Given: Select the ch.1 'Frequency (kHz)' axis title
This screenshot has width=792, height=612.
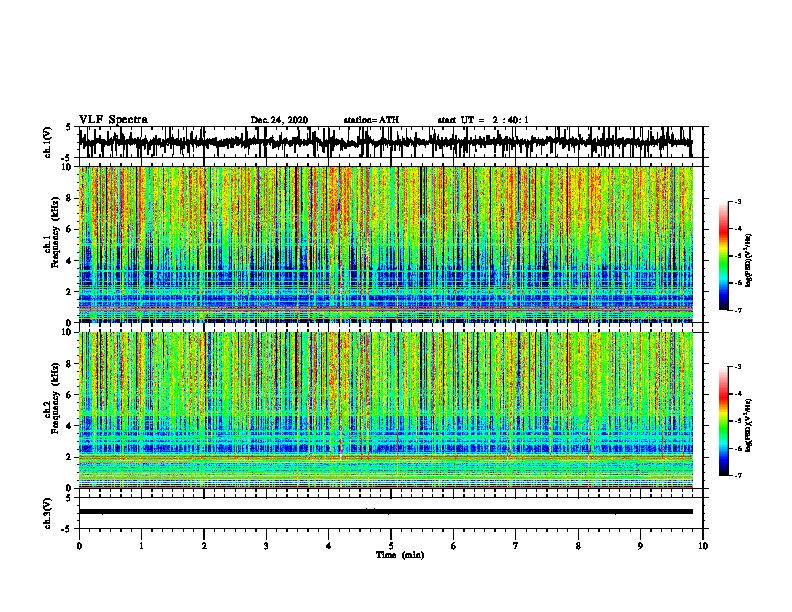Looking at the screenshot, I should (x=55, y=230).
